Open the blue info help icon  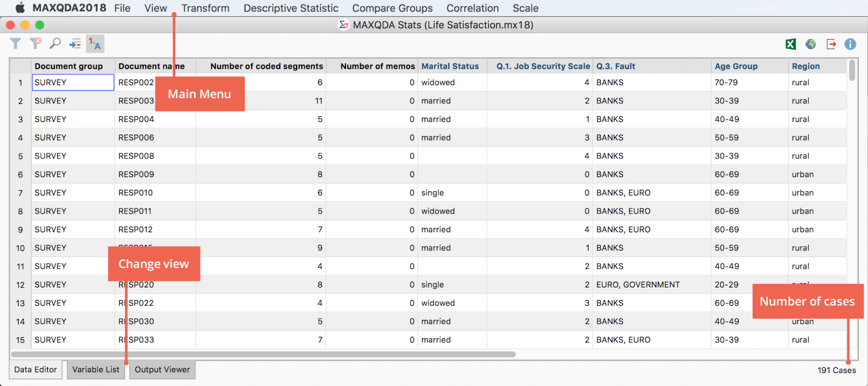pos(850,44)
